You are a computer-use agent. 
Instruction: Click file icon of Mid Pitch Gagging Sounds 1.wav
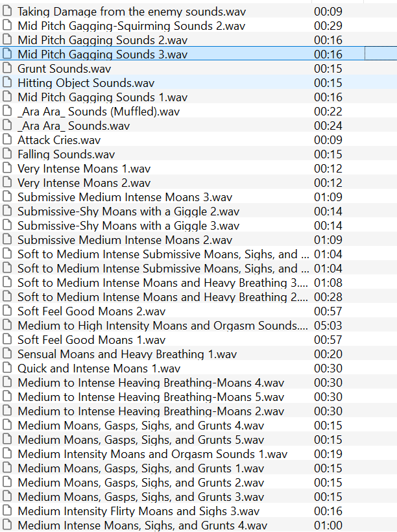pos(6,97)
